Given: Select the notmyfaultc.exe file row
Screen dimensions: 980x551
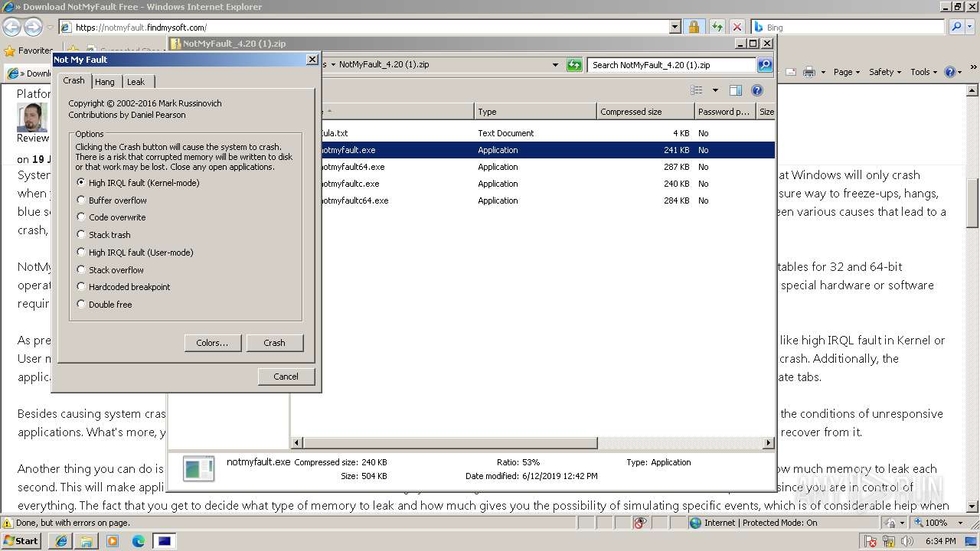Looking at the screenshot, I should pyautogui.click(x=547, y=184).
